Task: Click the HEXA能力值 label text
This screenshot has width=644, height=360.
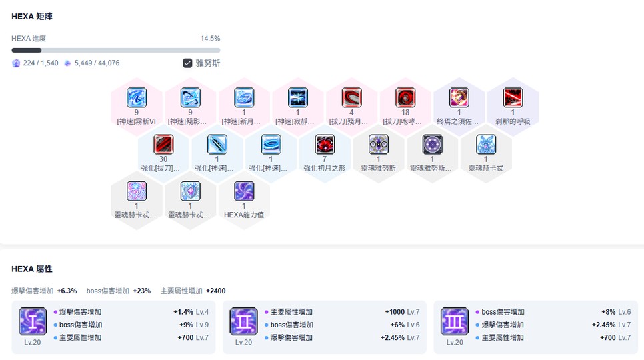Action: click(x=244, y=215)
